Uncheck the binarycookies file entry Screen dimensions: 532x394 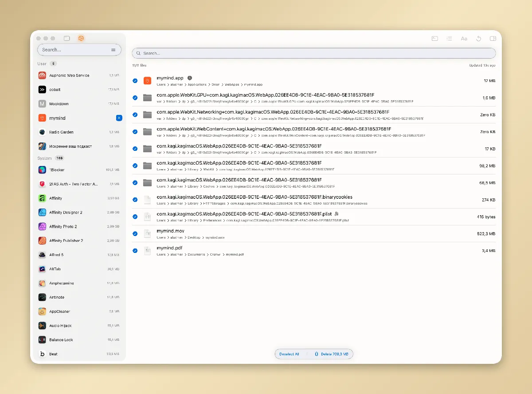click(x=135, y=200)
